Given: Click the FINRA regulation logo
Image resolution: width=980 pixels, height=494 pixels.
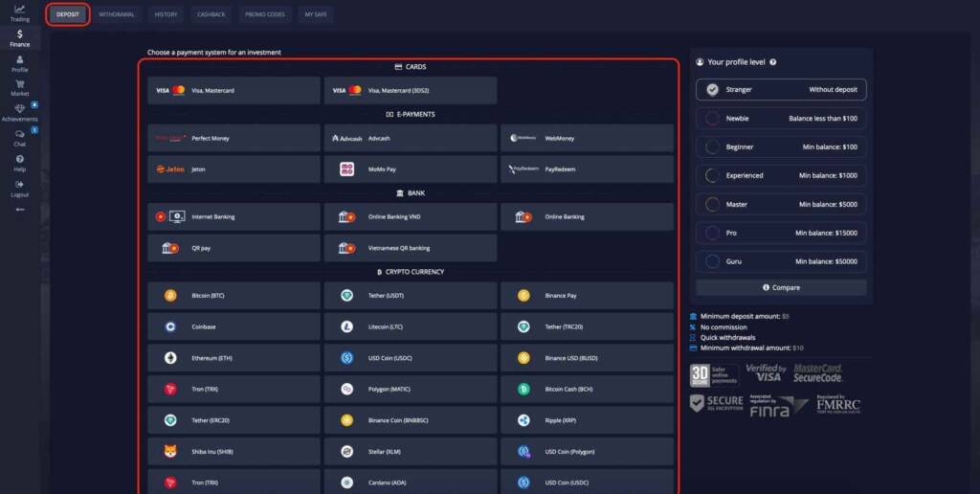Looking at the screenshot, I should click(x=779, y=406).
